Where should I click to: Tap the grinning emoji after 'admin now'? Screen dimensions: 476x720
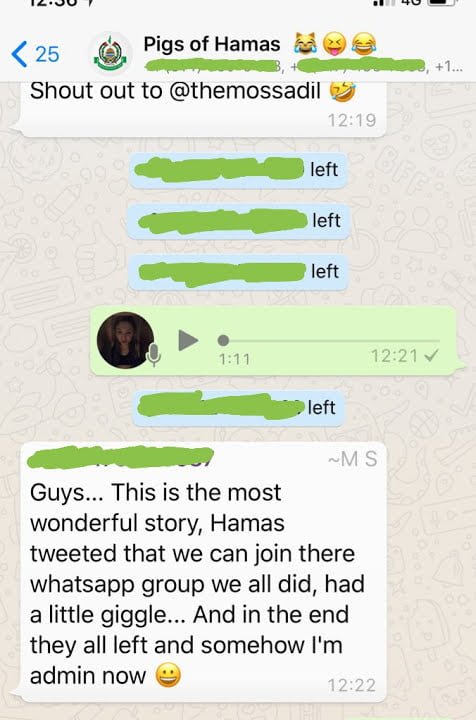pos(168,675)
